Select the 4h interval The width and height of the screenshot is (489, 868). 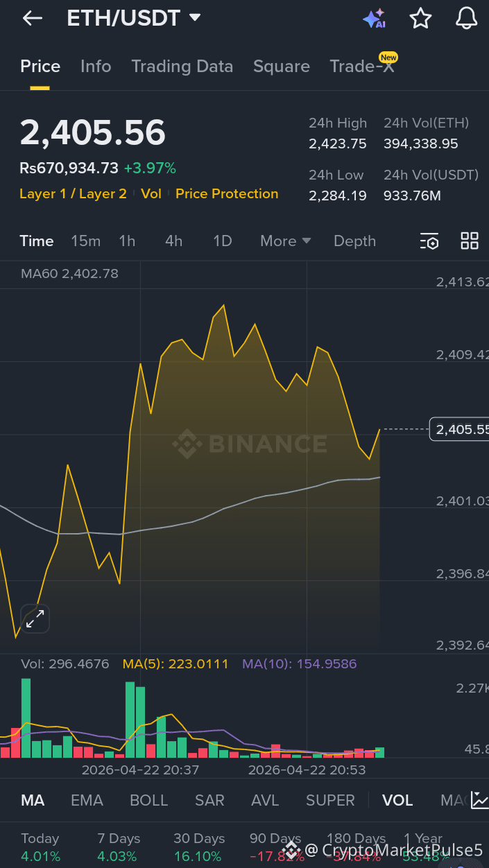(174, 241)
